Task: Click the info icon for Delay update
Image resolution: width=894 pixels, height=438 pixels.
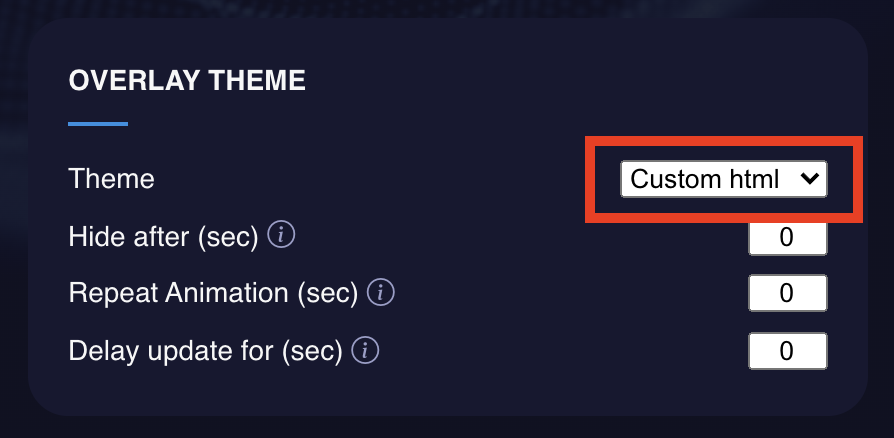Action: [365, 350]
